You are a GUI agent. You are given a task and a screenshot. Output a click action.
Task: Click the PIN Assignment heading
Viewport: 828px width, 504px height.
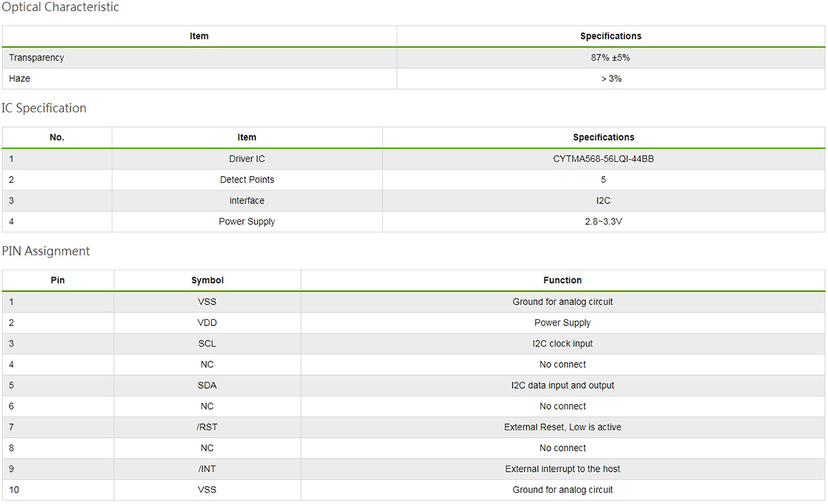46,251
